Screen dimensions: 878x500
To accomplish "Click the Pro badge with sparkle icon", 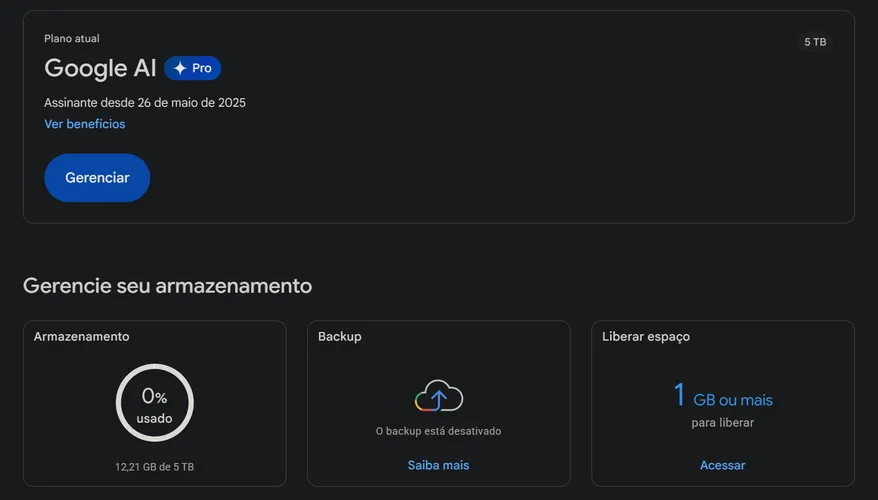I will click(193, 68).
